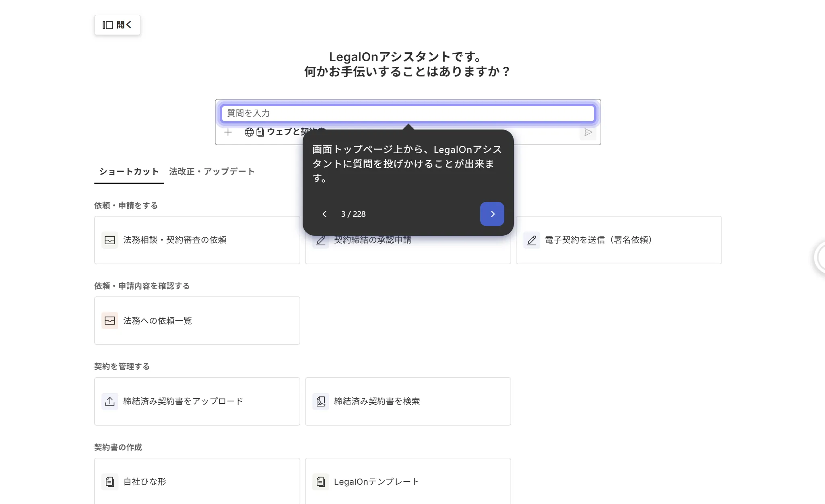The image size is (825, 504).
Task: Open 法務への依頼一覧 card
Action: [197, 321]
